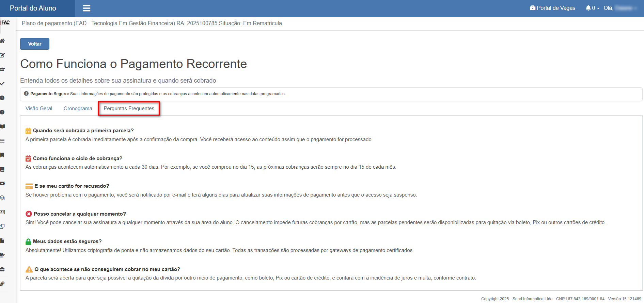
Task: Open the open-book sidebar icon
Action: (2, 127)
